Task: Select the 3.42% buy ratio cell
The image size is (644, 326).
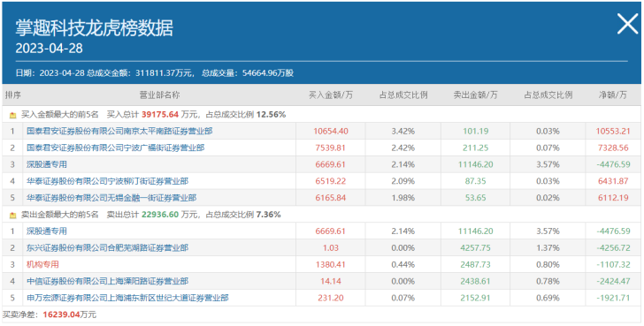Action: (402, 132)
